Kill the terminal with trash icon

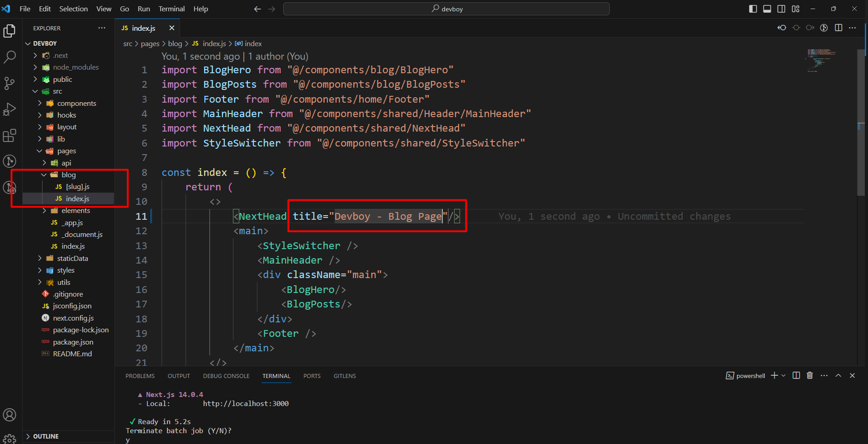point(810,376)
